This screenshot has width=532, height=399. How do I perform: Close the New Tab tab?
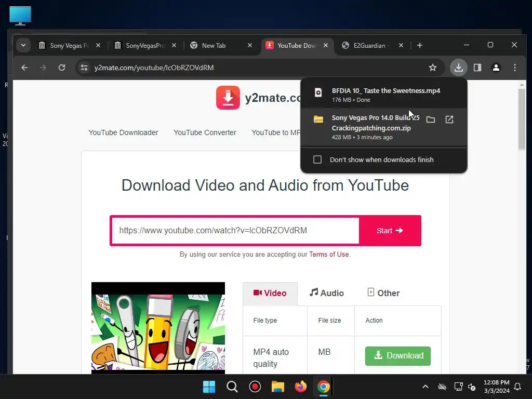[x=250, y=46]
